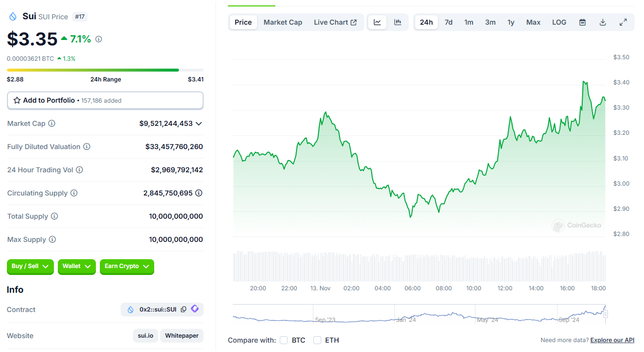The height and width of the screenshot is (352, 644).
Task: Open the Wallet dropdown
Action: (77, 267)
